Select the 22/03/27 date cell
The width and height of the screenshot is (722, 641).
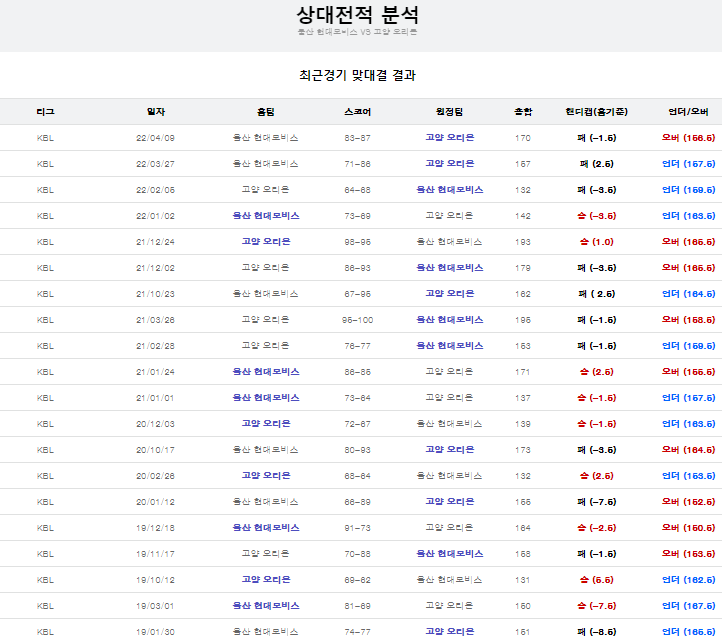(x=156, y=164)
